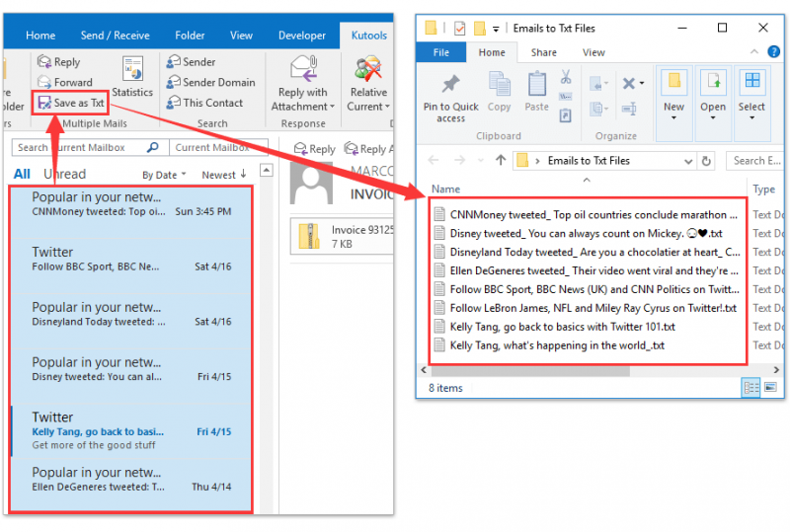Image resolution: width=790 pixels, height=532 pixels.
Task: Open the Open dropdown in Explorer ribbon
Action: (x=712, y=103)
